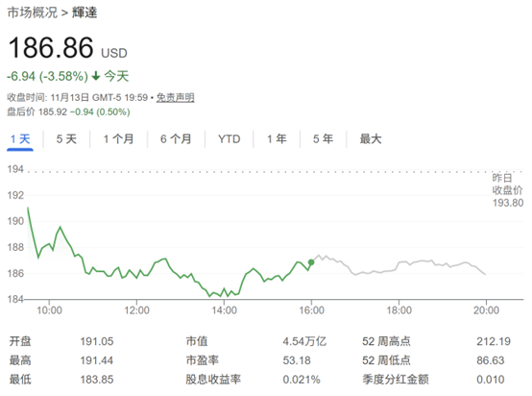The image size is (532, 396).
Task: Click the 昨日收盘价 193.80 label
Action: (508, 190)
